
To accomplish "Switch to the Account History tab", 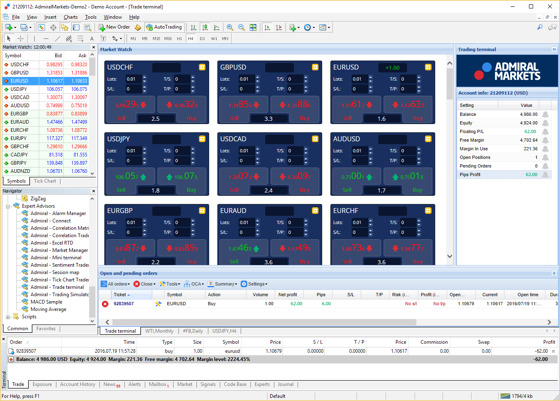I will pyautogui.click(x=78, y=384).
